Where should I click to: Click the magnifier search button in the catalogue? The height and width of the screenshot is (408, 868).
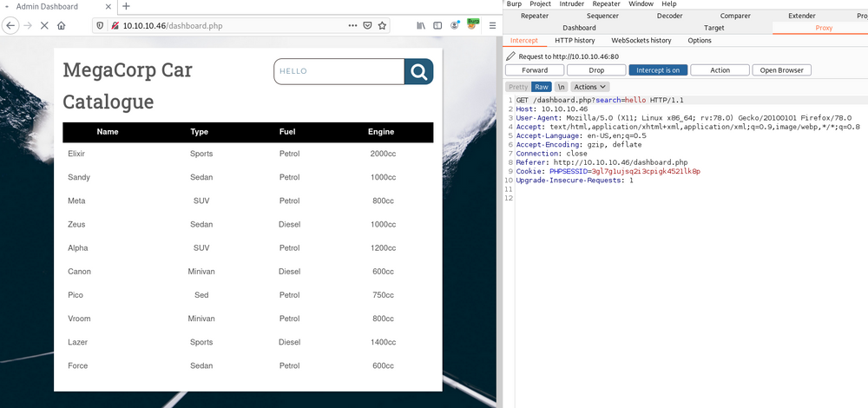coord(418,71)
